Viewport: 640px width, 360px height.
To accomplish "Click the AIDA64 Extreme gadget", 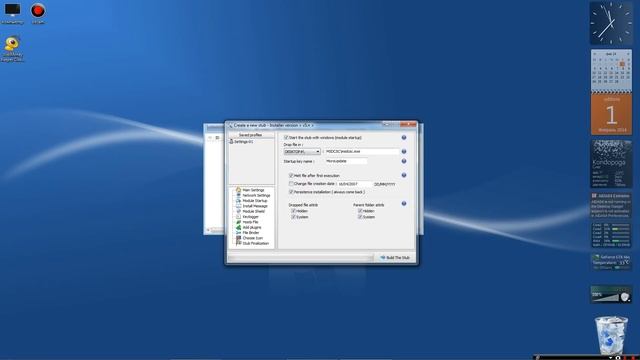I will (x=611, y=205).
